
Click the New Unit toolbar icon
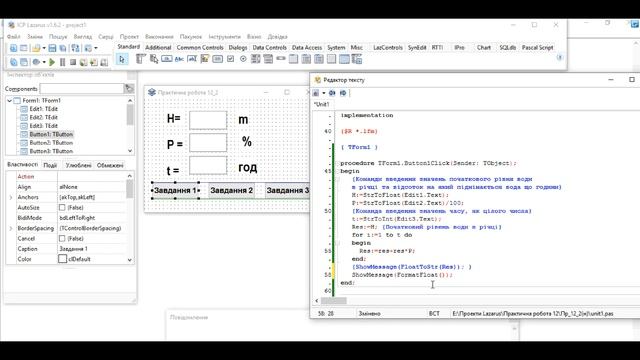point(13,48)
